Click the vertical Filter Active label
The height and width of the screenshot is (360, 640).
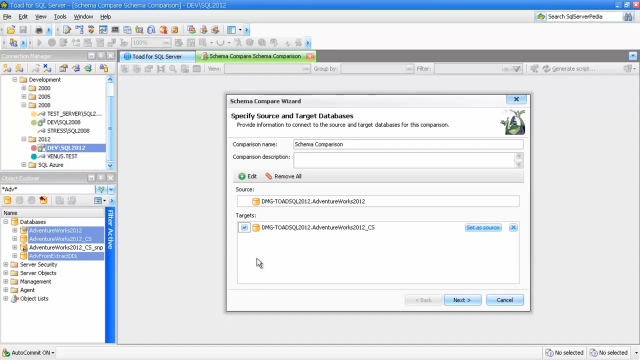110,229
